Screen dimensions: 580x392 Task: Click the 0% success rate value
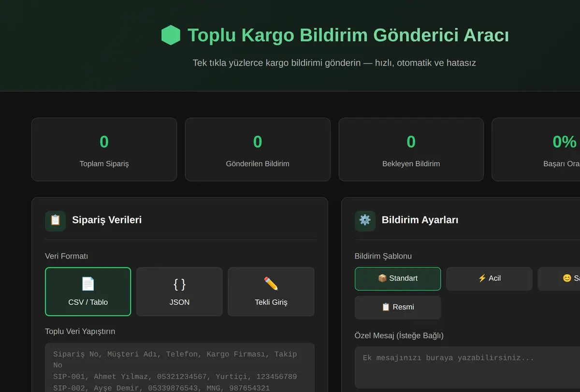pos(565,142)
